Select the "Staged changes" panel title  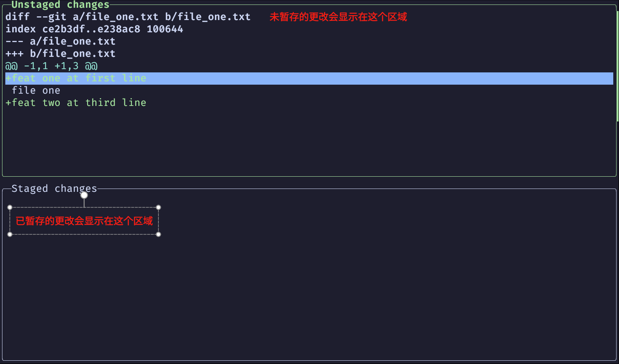54,189
